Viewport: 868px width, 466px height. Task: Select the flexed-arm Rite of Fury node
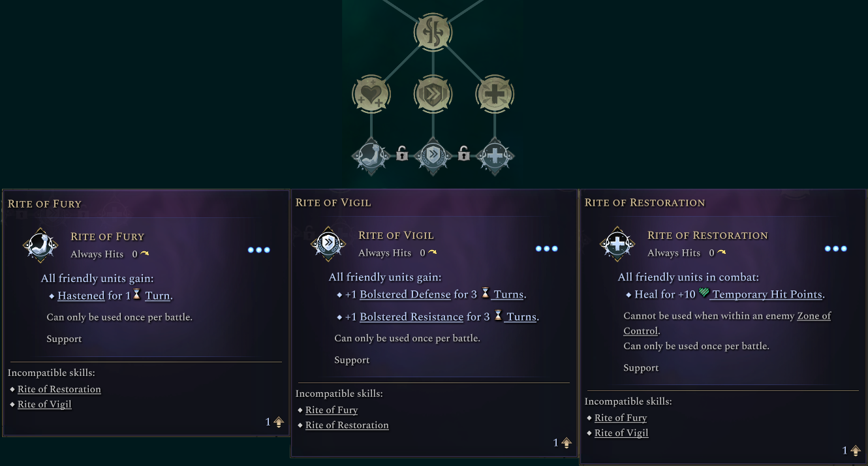pos(371,156)
